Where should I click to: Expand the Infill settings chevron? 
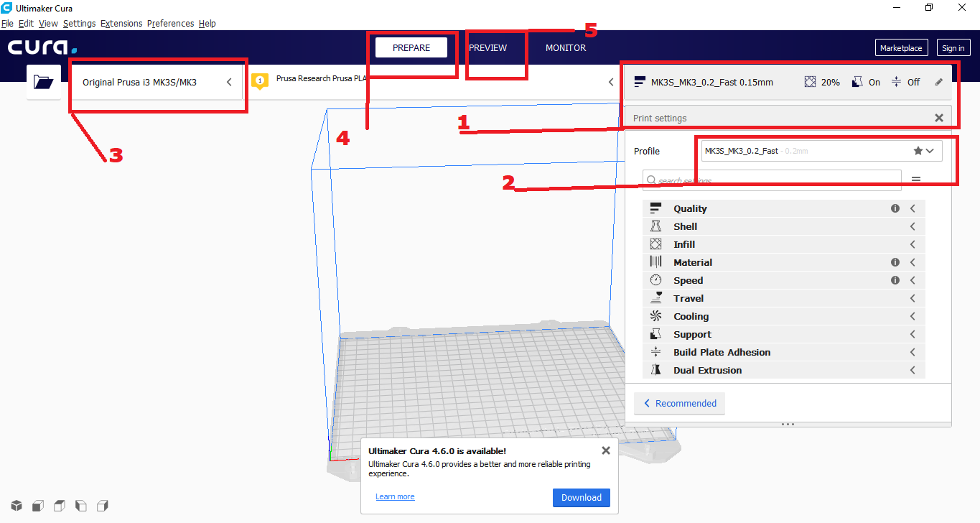pos(913,244)
